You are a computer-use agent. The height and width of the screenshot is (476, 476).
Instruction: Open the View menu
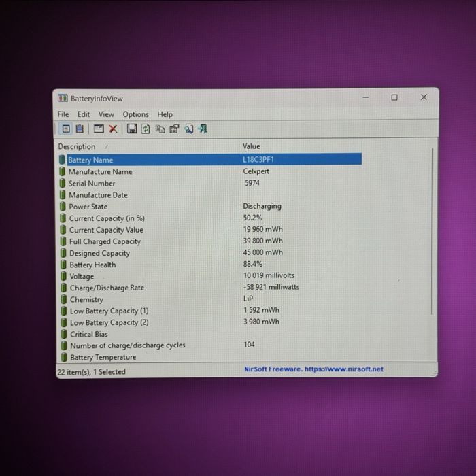point(106,114)
